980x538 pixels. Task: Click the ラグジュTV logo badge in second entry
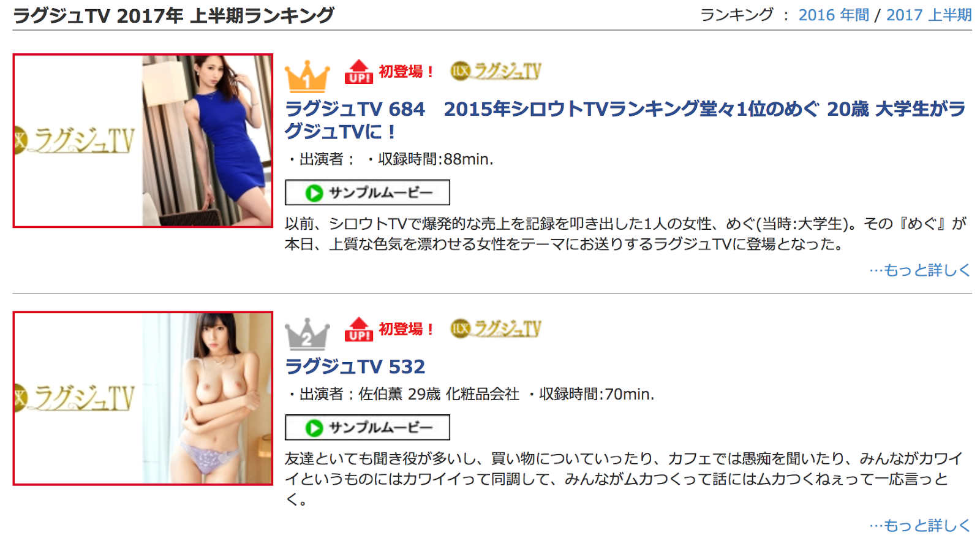click(496, 328)
